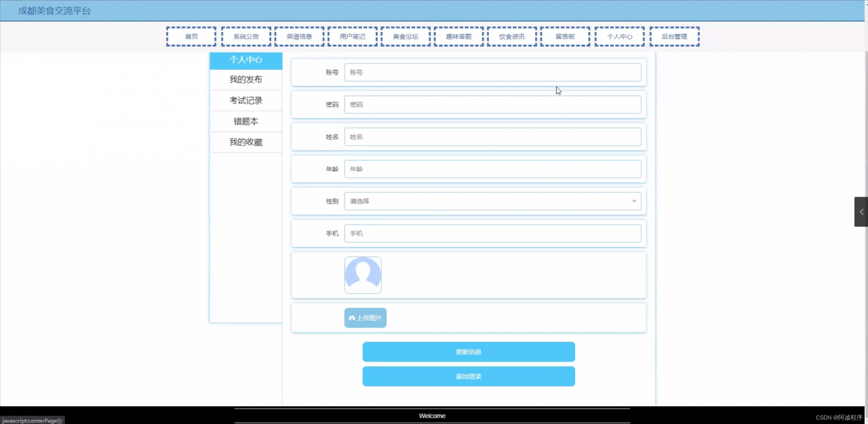868x424 pixels.
Task: Open the 趣味答题 navigation item
Action: click(x=458, y=37)
